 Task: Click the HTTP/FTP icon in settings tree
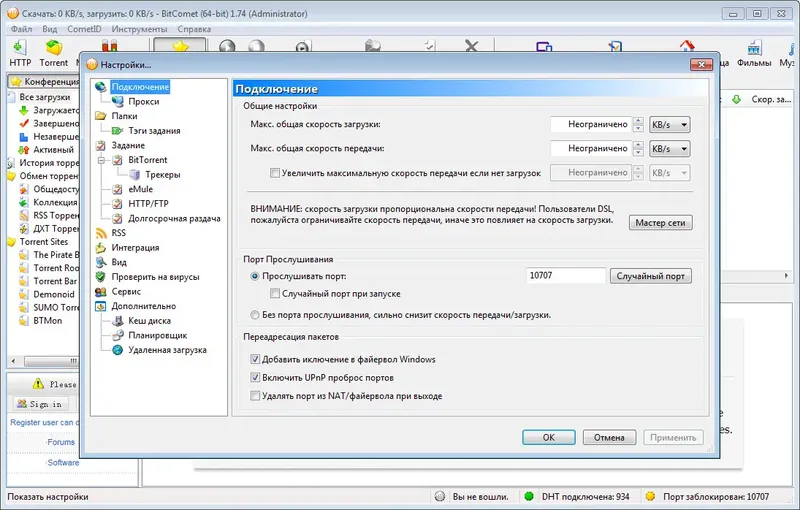[117, 203]
